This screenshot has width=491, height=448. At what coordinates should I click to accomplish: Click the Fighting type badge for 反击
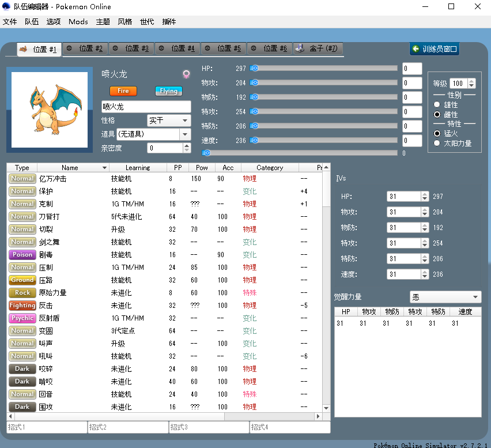22,305
